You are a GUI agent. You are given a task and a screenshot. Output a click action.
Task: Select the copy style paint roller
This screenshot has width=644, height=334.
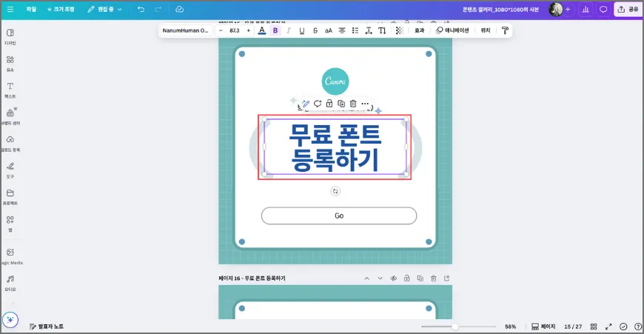tap(505, 30)
